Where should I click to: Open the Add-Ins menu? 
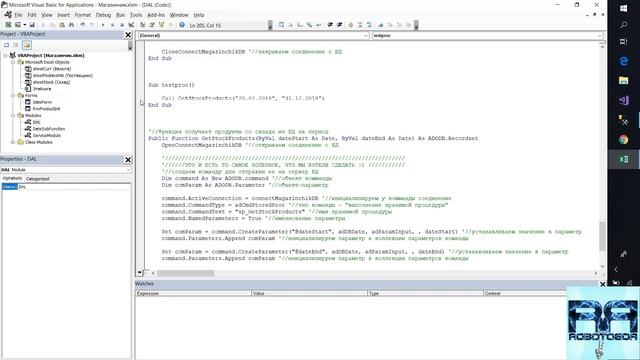coord(156,15)
